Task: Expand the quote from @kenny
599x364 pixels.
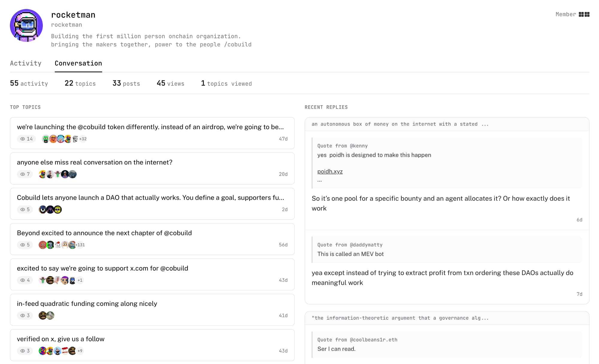Action: 343,146
